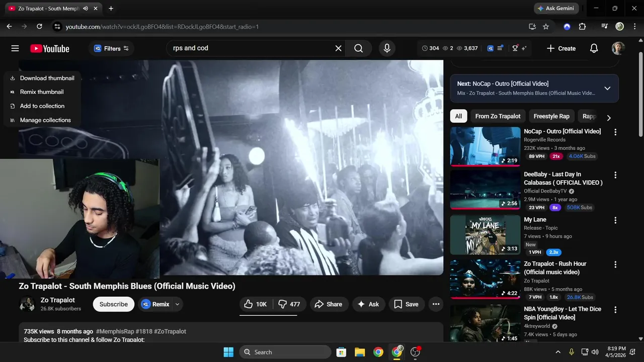Choose Add to collection from the menu

(x=42, y=106)
